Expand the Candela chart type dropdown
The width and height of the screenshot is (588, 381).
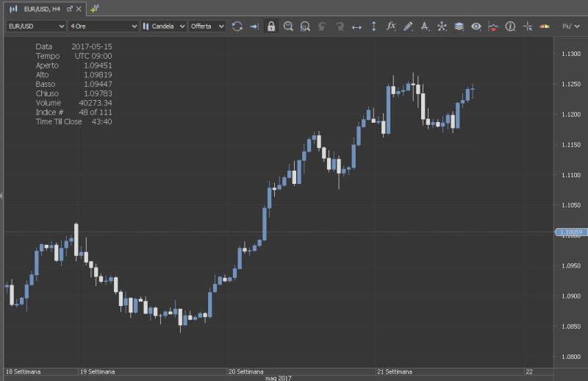pyautogui.click(x=163, y=26)
